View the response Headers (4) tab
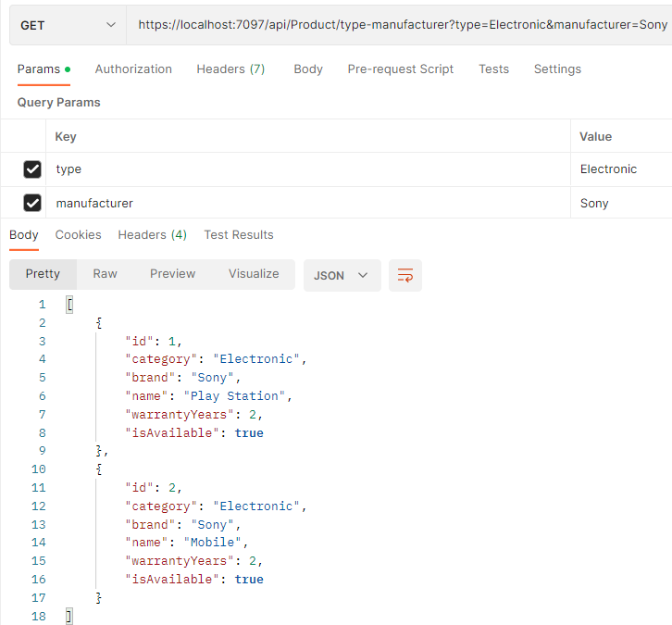The image size is (672, 625). (x=152, y=235)
